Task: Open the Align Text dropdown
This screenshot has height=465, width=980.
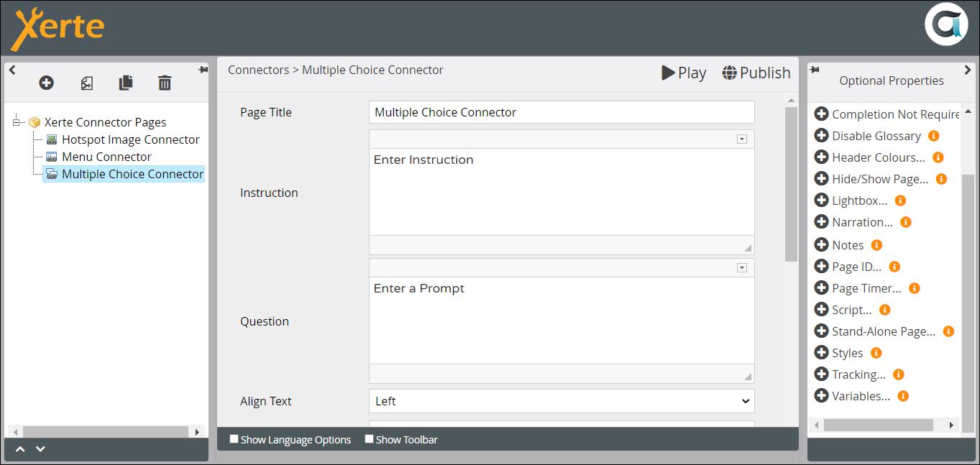Action: (x=562, y=401)
